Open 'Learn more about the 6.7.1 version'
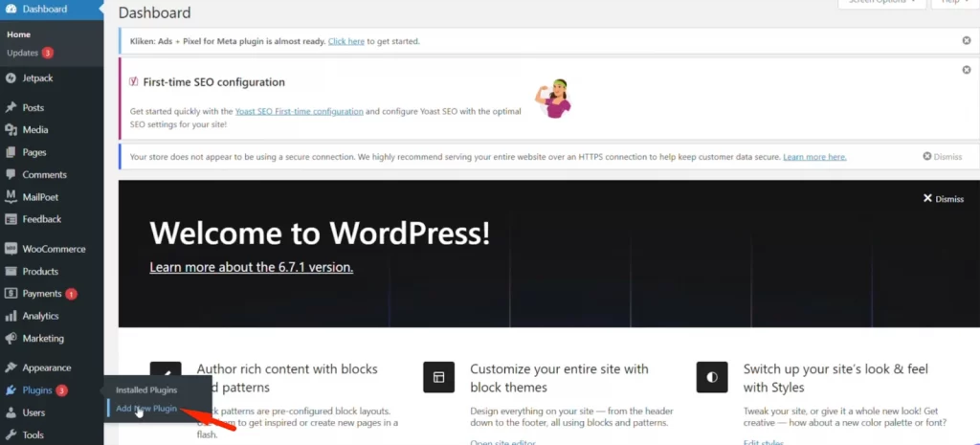Screen dimensions: 980x445 coord(252,267)
